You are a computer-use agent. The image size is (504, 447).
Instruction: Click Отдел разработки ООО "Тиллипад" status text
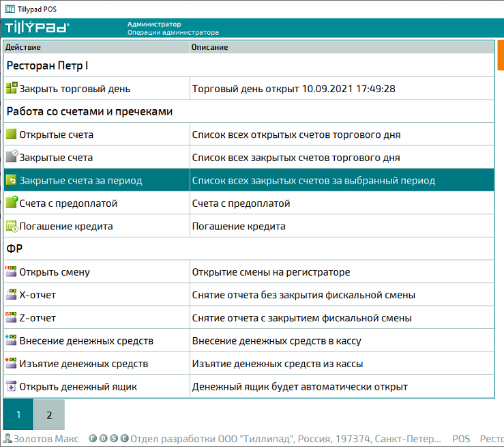[286, 439]
